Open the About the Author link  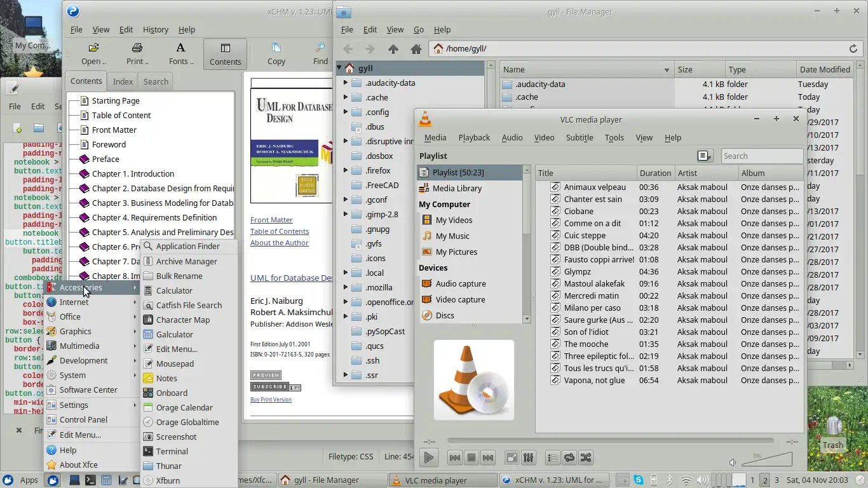(x=280, y=243)
